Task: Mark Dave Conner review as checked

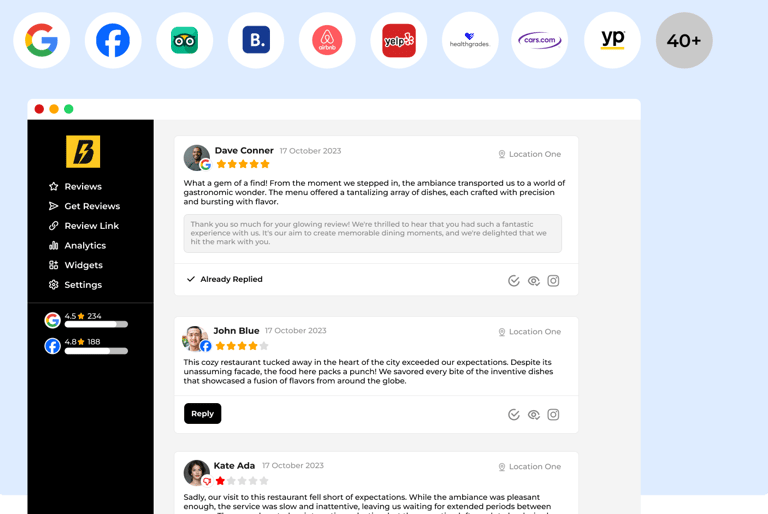Action: pyautogui.click(x=514, y=281)
